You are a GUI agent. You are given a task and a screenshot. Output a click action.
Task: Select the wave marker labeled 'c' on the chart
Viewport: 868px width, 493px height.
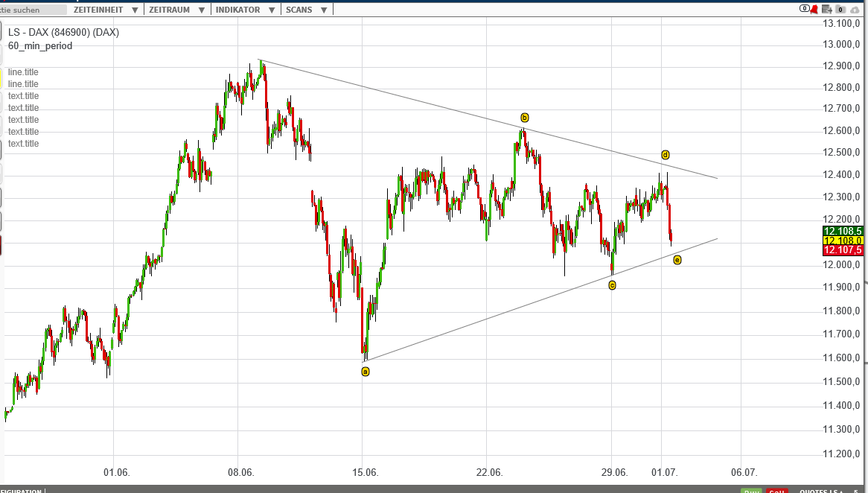pyautogui.click(x=613, y=285)
